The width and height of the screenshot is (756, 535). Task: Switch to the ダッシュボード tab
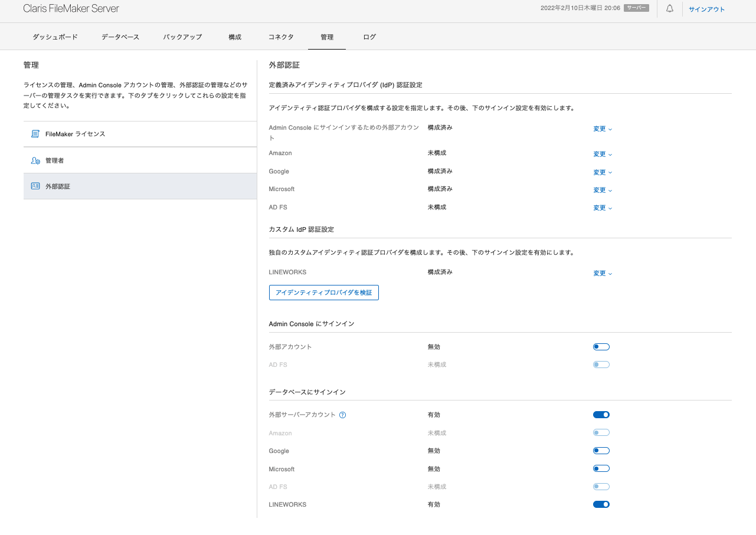click(x=55, y=37)
